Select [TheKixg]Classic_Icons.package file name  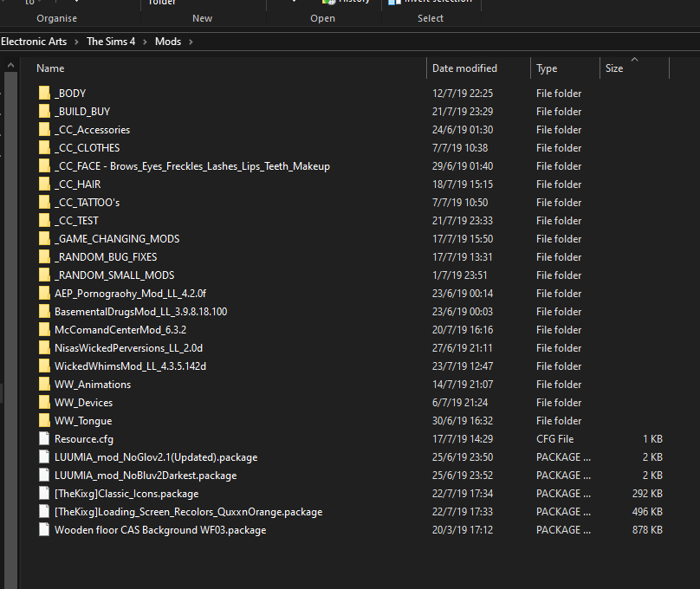(x=126, y=494)
